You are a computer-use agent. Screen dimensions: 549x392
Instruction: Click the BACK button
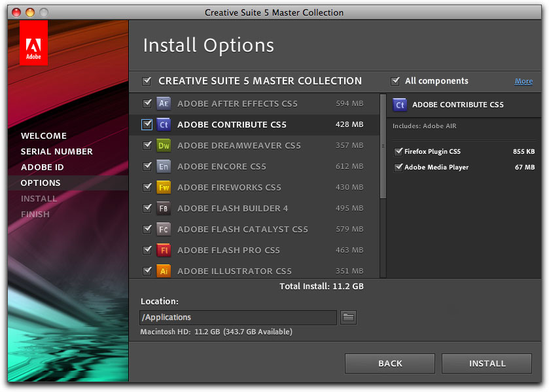click(390, 364)
